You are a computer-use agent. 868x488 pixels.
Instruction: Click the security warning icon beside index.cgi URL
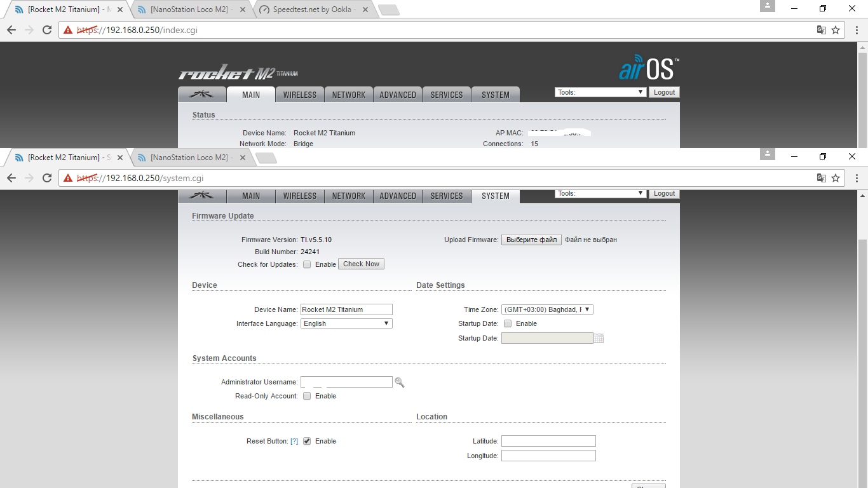tap(67, 30)
